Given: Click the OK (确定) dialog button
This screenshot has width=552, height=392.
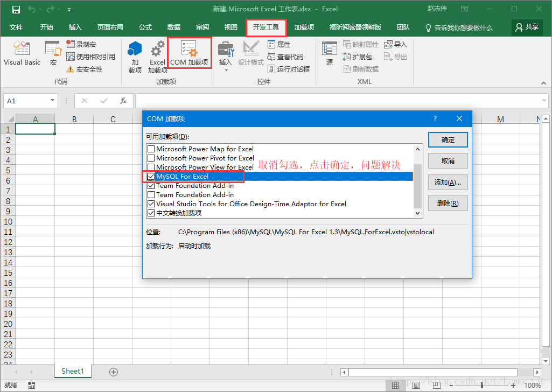Looking at the screenshot, I should point(448,139).
